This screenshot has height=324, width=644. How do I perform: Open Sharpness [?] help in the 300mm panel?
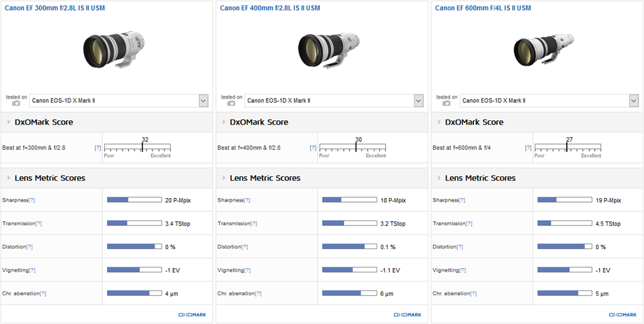(x=31, y=200)
